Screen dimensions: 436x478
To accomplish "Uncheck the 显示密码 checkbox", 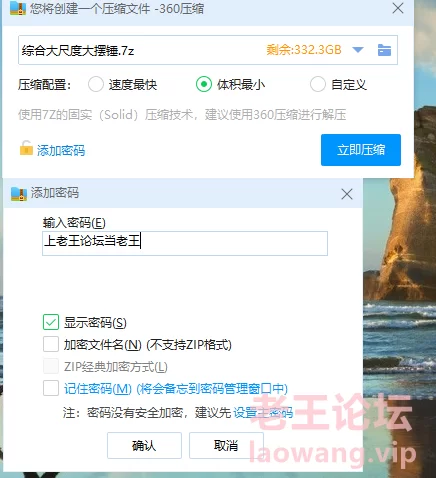I will point(51,322).
